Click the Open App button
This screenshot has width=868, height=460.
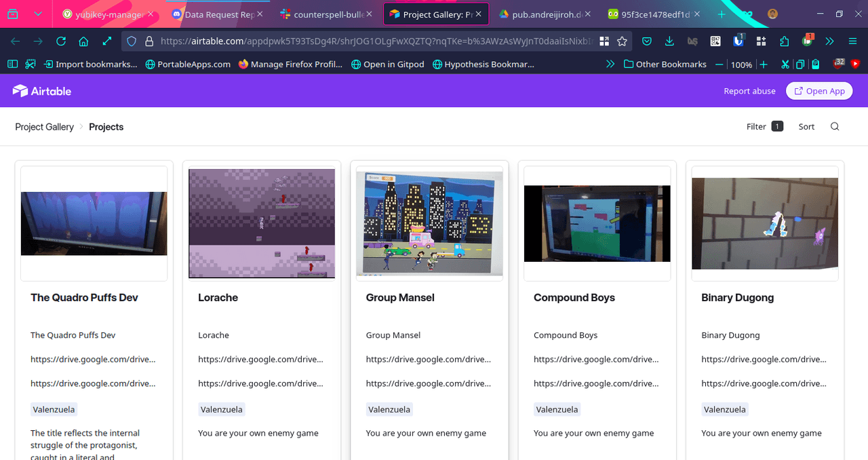pyautogui.click(x=819, y=91)
